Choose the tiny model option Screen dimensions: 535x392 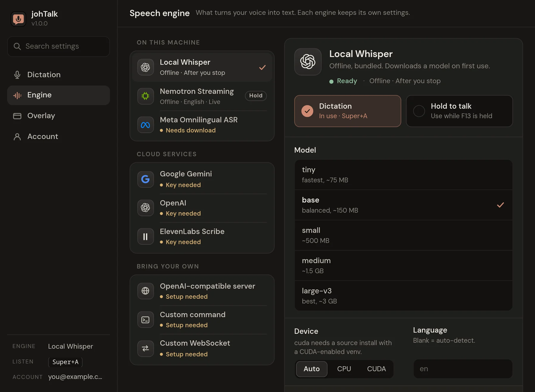click(404, 175)
